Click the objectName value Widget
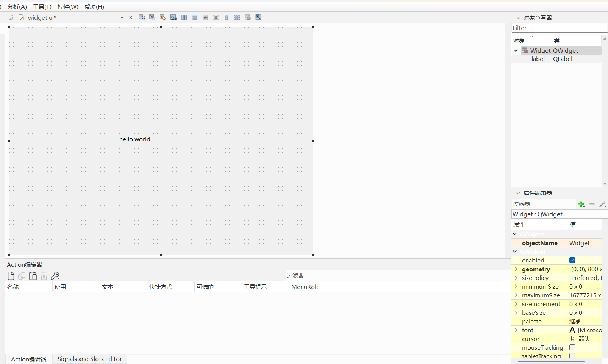Image resolution: width=608 pixels, height=364 pixels. tap(585, 243)
